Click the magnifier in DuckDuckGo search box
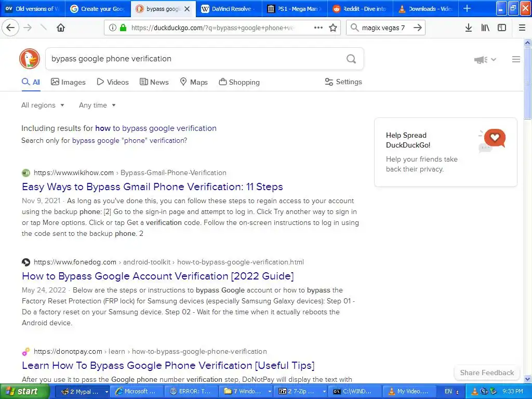The width and height of the screenshot is (532, 399). tap(351, 59)
